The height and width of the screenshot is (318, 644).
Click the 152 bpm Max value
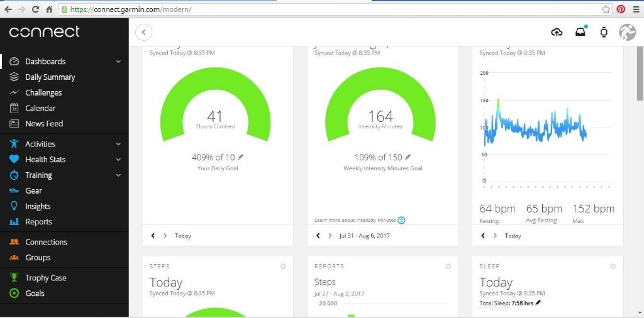594,209
